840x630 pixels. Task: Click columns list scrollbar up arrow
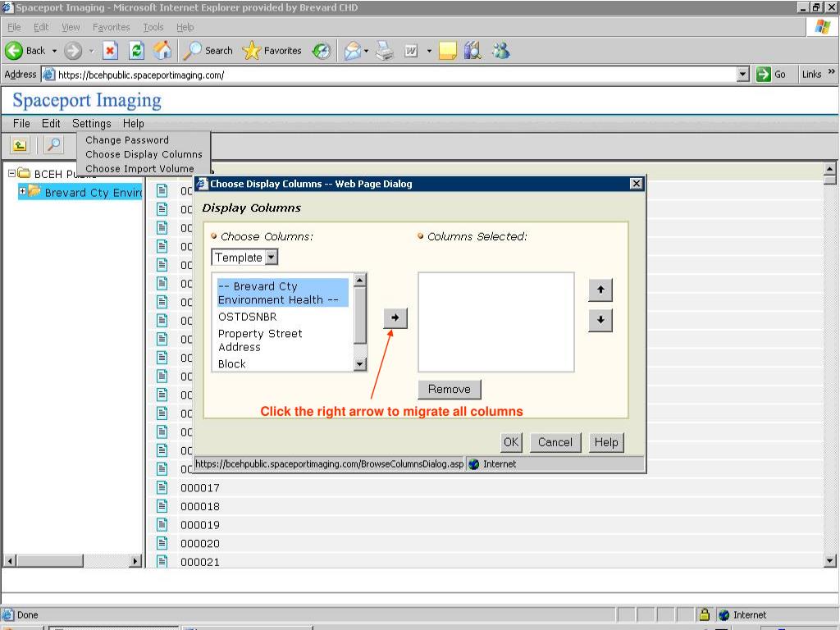click(360, 280)
